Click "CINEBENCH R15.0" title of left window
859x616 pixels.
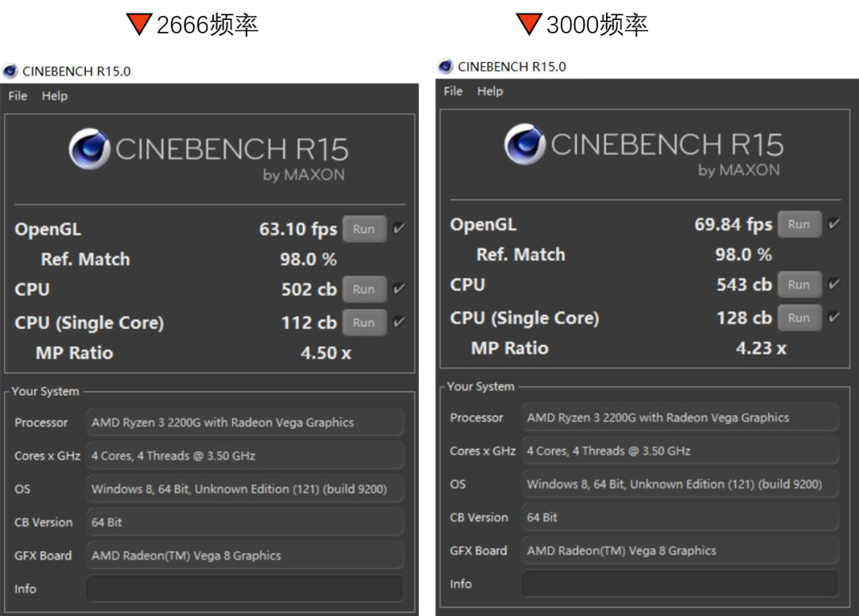click(76, 72)
